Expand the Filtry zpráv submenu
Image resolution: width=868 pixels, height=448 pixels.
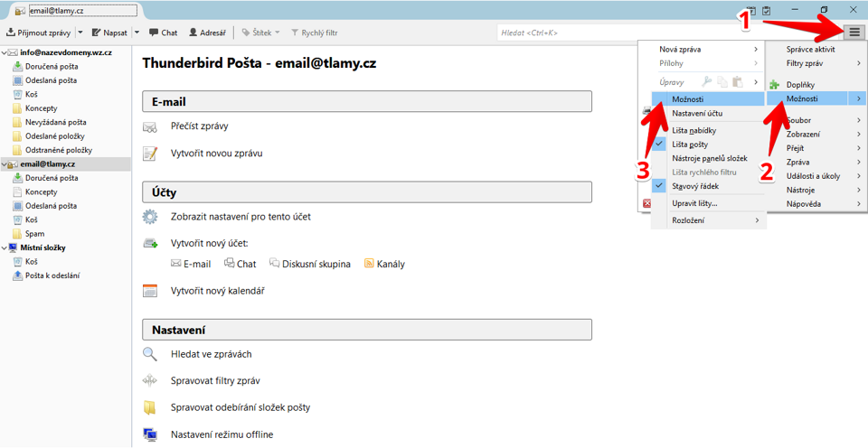click(x=816, y=63)
